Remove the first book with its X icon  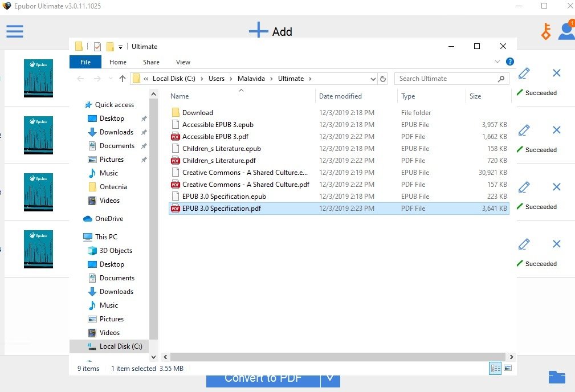click(x=557, y=73)
